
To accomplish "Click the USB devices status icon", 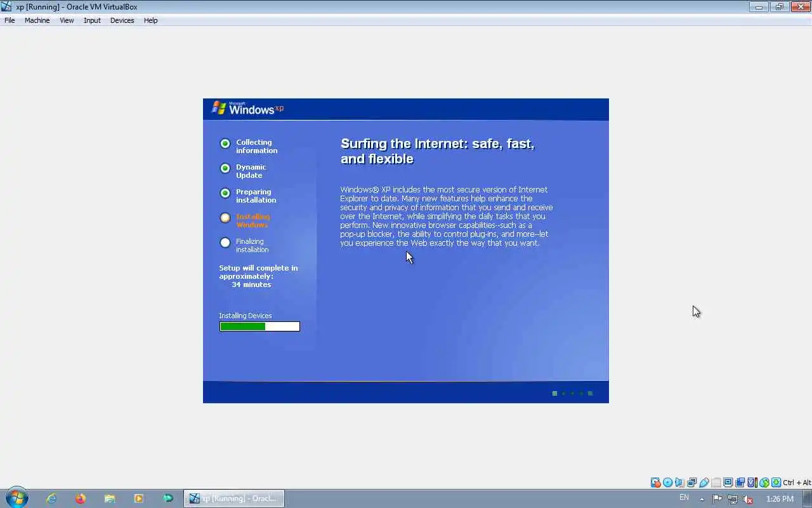I will pos(704,483).
